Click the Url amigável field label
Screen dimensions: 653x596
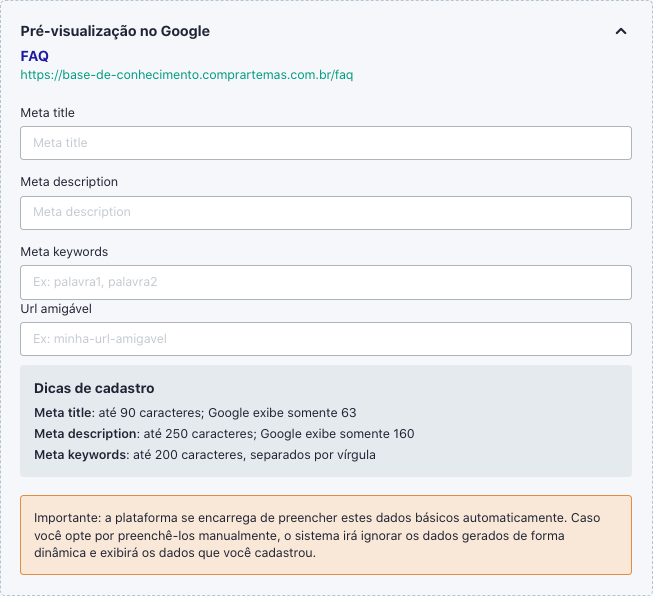[x=56, y=309]
